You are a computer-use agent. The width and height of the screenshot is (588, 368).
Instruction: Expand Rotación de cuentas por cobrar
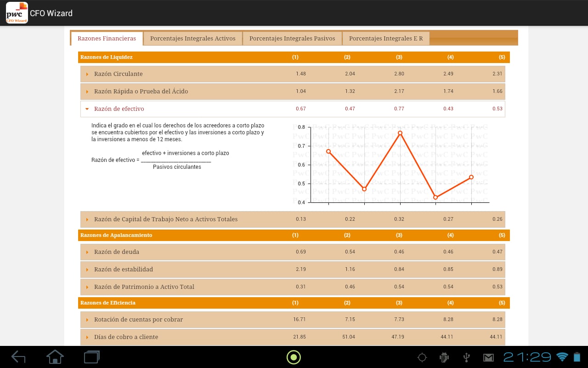pyautogui.click(x=293, y=319)
